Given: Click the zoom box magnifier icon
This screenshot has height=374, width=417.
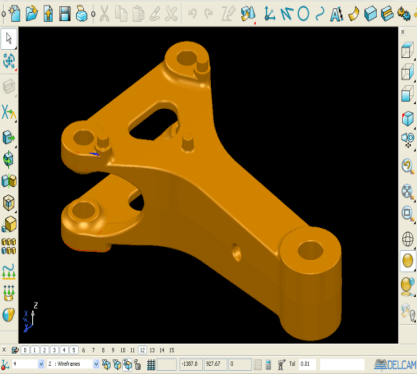Looking at the screenshot, I should tap(407, 213).
